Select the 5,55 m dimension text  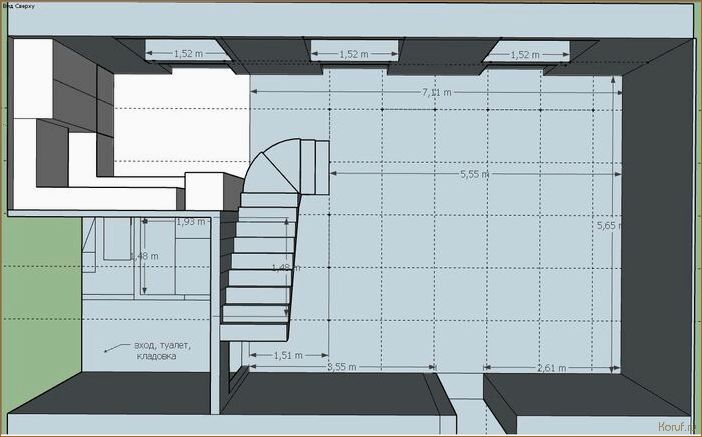(x=475, y=174)
